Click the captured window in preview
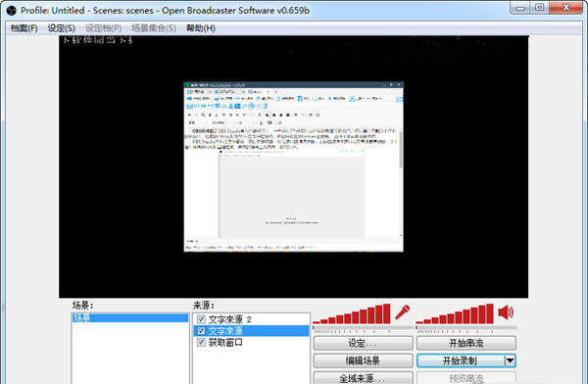Viewport: 588px width, 384px height. 294,167
